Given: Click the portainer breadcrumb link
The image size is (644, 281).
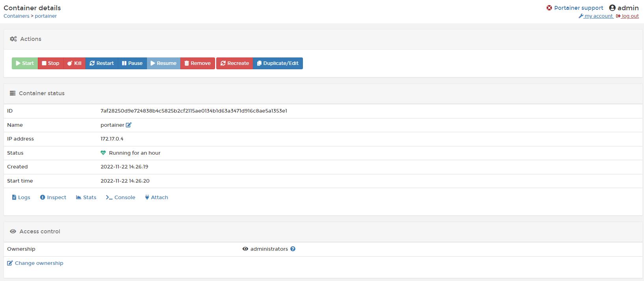Looking at the screenshot, I should coord(46,16).
